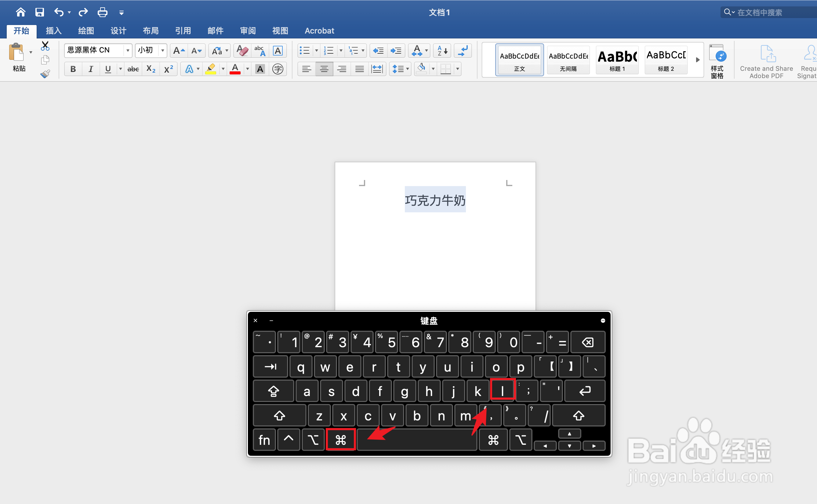
Task: Open font name dropdown 思源黑体 CN
Action: tap(128, 51)
